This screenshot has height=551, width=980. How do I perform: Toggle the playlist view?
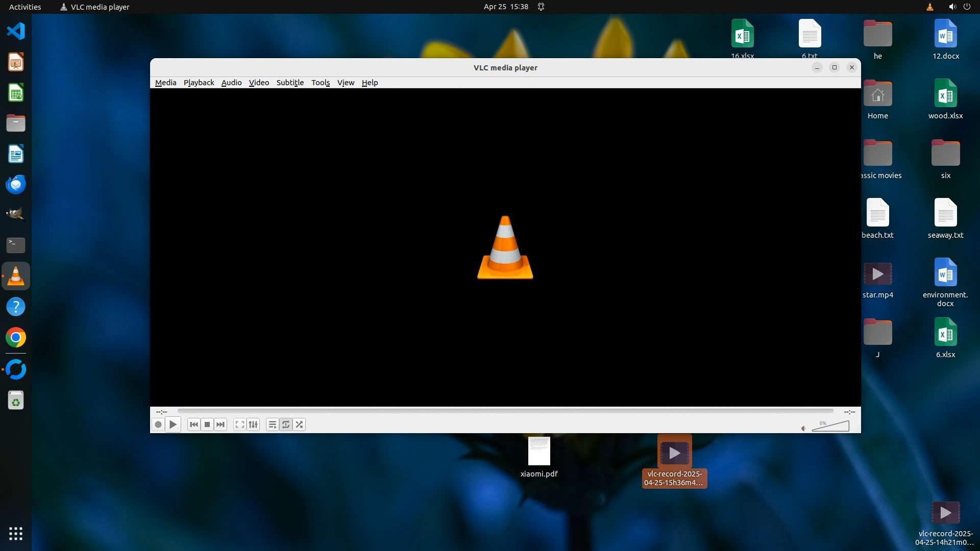pos(272,424)
